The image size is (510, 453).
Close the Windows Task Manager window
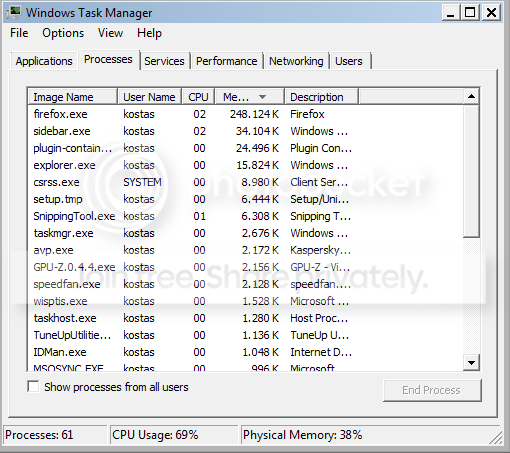click(x=491, y=13)
